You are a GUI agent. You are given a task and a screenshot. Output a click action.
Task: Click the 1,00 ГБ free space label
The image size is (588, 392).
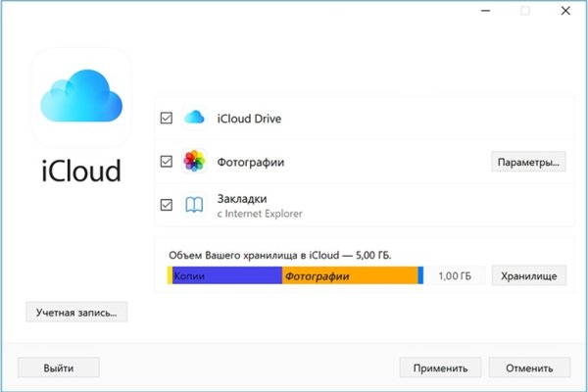tap(454, 276)
